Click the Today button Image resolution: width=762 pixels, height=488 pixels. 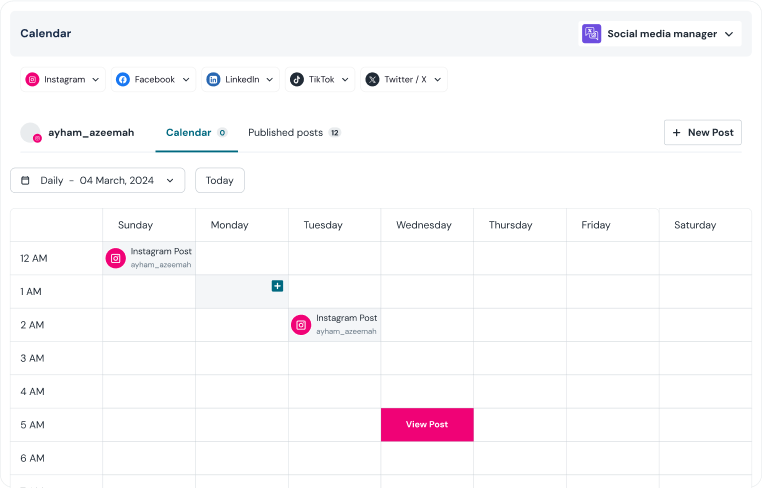click(219, 181)
